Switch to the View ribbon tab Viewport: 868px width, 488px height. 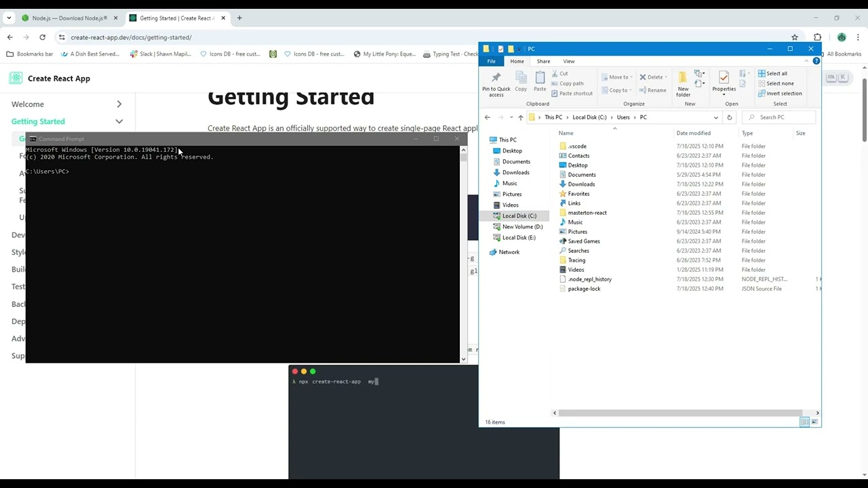pos(569,61)
